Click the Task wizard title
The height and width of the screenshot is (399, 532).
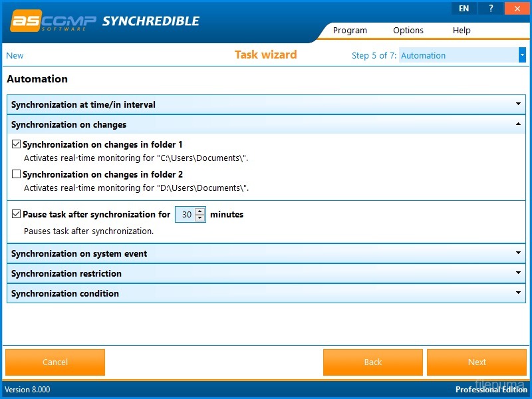[x=265, y=55]
